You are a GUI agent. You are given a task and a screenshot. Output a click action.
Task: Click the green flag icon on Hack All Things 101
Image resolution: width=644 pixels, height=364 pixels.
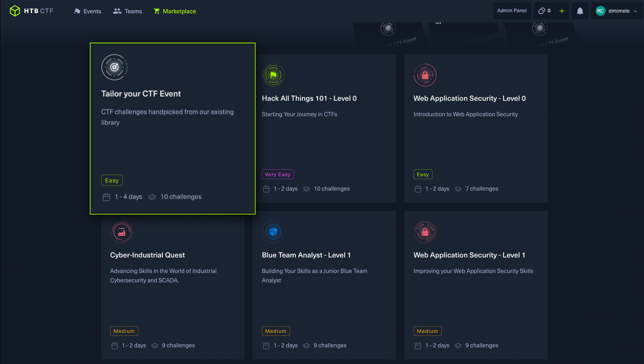pyautogui.click(x=273, y=75)
